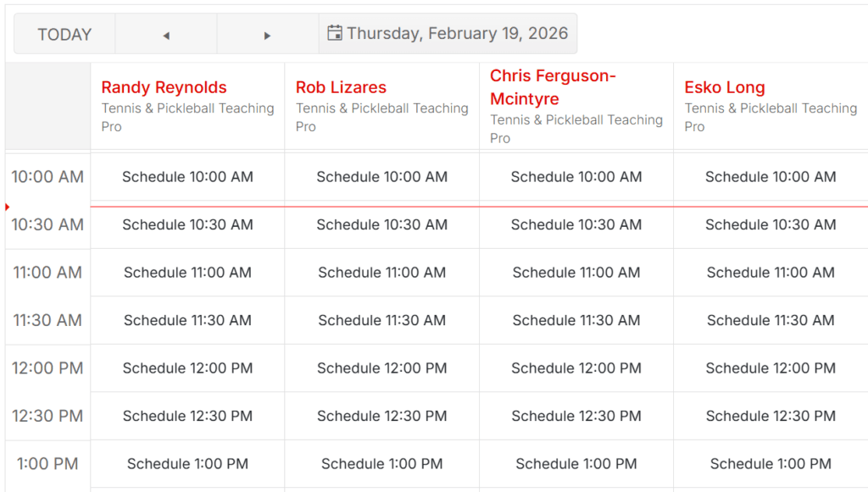
Task: Schedule 11:00 AM with Chris Ferguson-Mcintyre
Action: coord(576,273)
